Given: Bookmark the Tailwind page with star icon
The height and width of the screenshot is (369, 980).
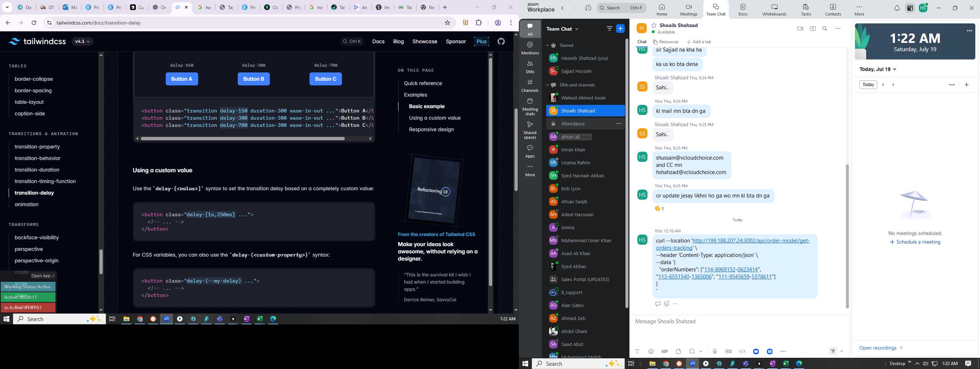Looking at the screenshot, I should (x=447, y=23).
